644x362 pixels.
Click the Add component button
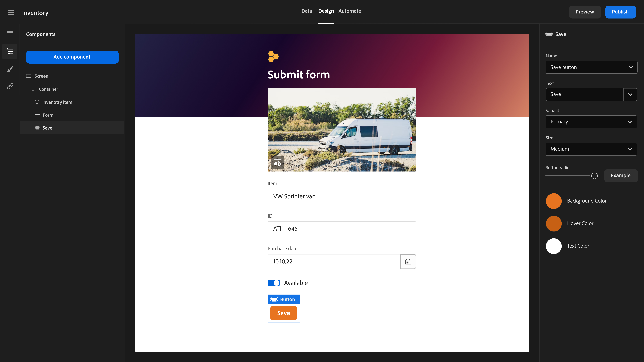[72, 57]
